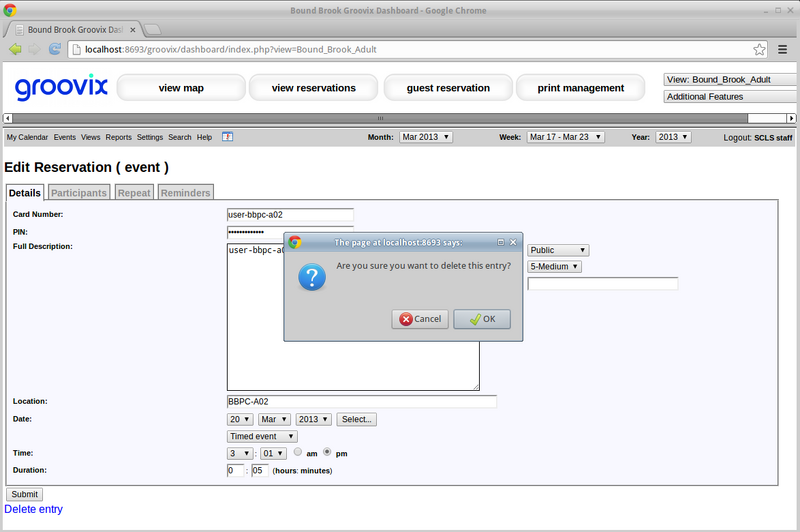This screenshot has height=532, width=800.
Task: Reload the page with refresh icon
Action: 55,49
